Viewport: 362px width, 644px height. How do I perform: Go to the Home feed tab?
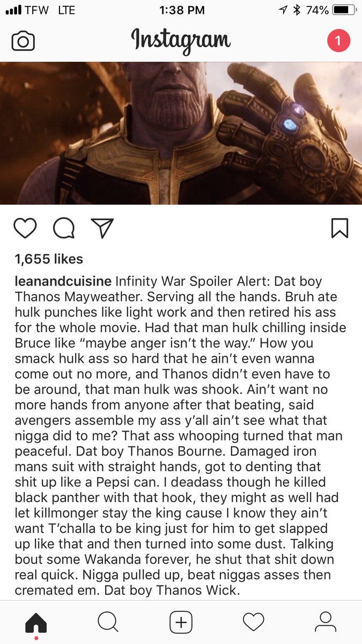point(36,623)
